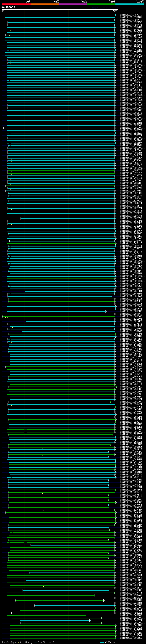The image size is (146, 644).
Task: Open hit UniRef100_A9RN38
Action: coord(131,25)
